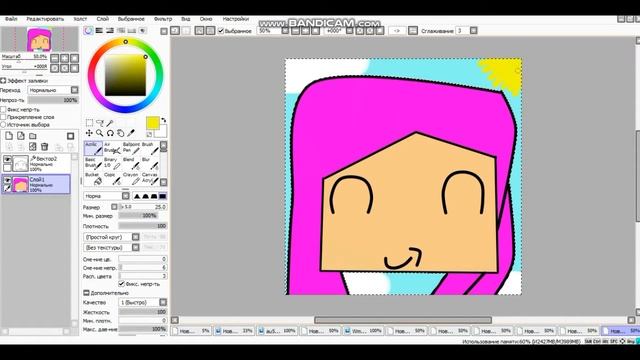640x360 pixels.
Task: Select the Canvas Acrylic tool
Action: click(150, 178)
